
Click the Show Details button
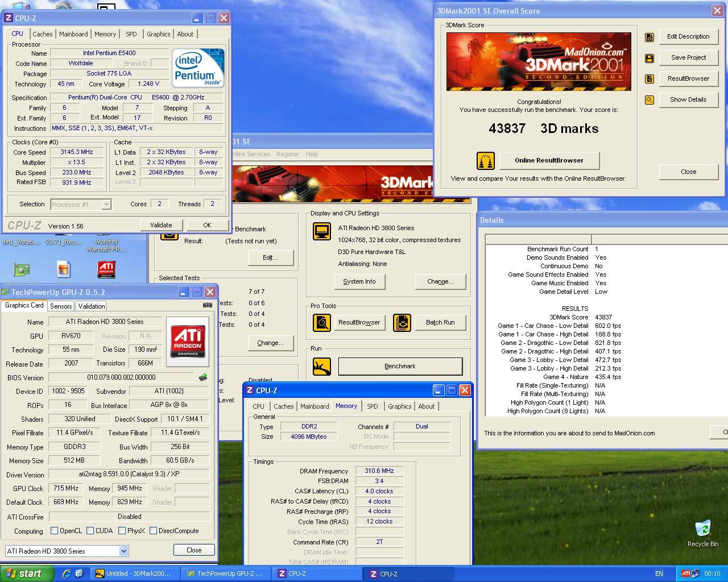pyautogui.click(x=688, y=99)
